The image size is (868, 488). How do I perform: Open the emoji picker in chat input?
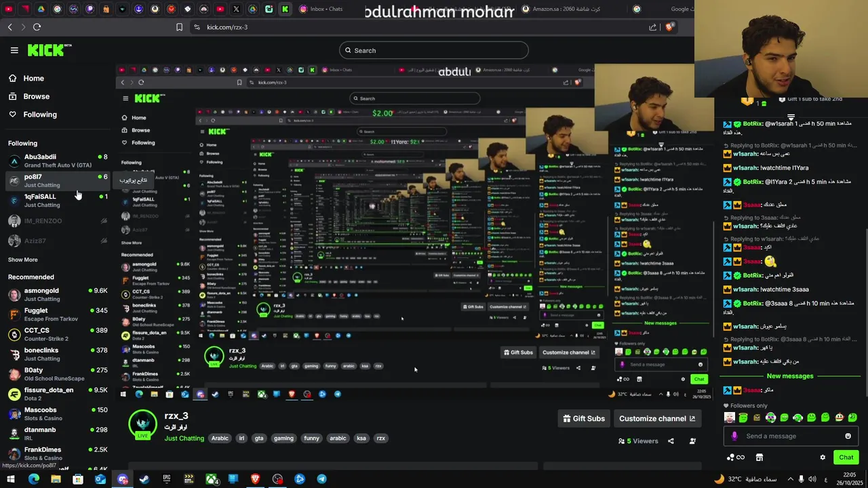(848, 436)
